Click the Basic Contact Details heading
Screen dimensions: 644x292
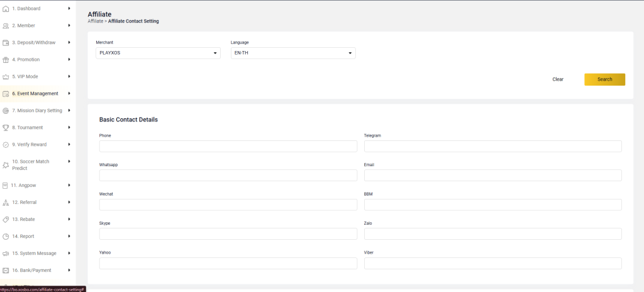point(128,120)
